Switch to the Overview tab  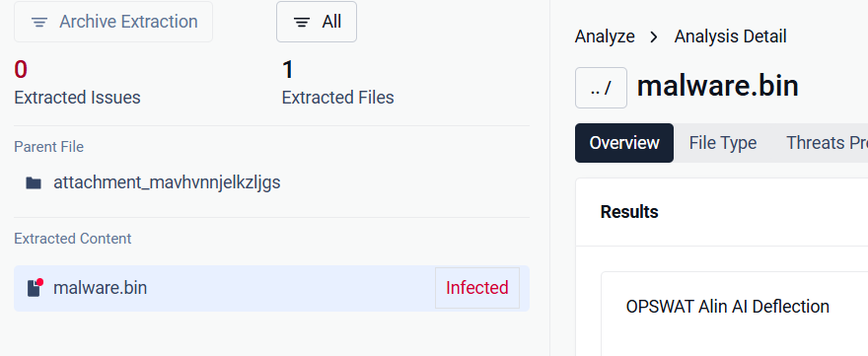(624, 143)
